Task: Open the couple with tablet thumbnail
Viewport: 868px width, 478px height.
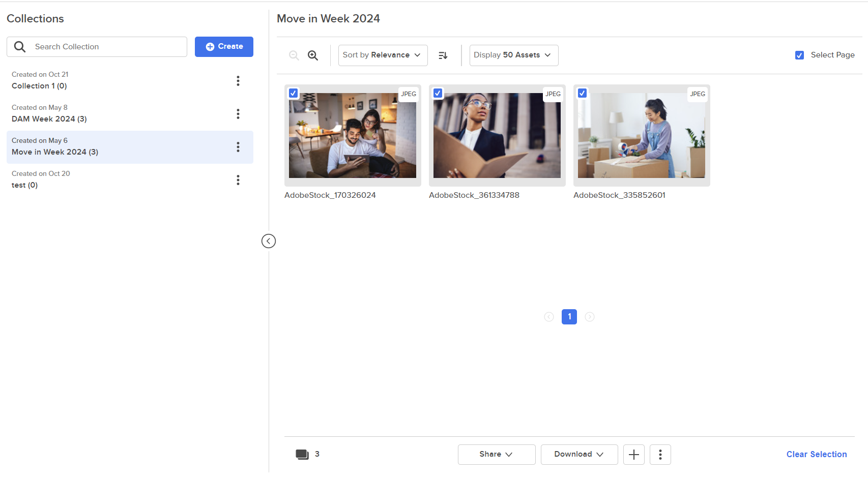Action: click(x=353, y=135)
